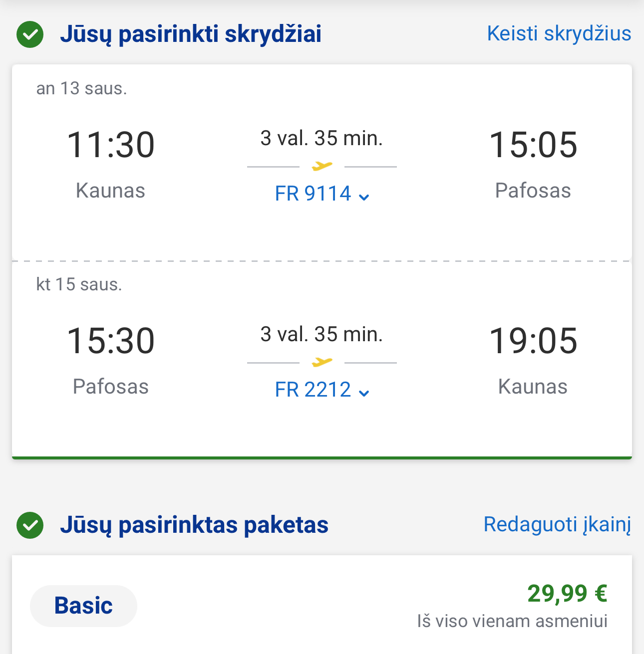The width and height of the screenshot is (644, 654).
Task: Click the "Jūsų pasirinkti skrydžiai" heading
Action: click(x=191, y=34)
